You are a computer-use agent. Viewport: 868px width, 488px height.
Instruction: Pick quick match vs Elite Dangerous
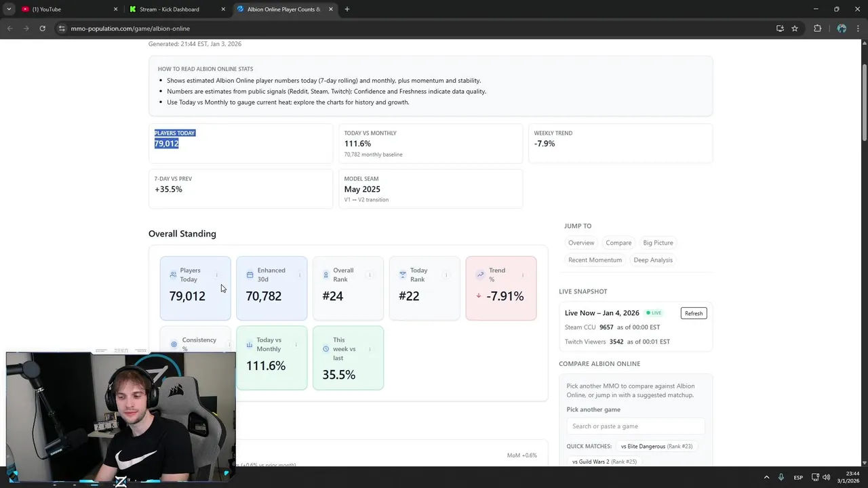pyautogui.click(x=656, y=446)
